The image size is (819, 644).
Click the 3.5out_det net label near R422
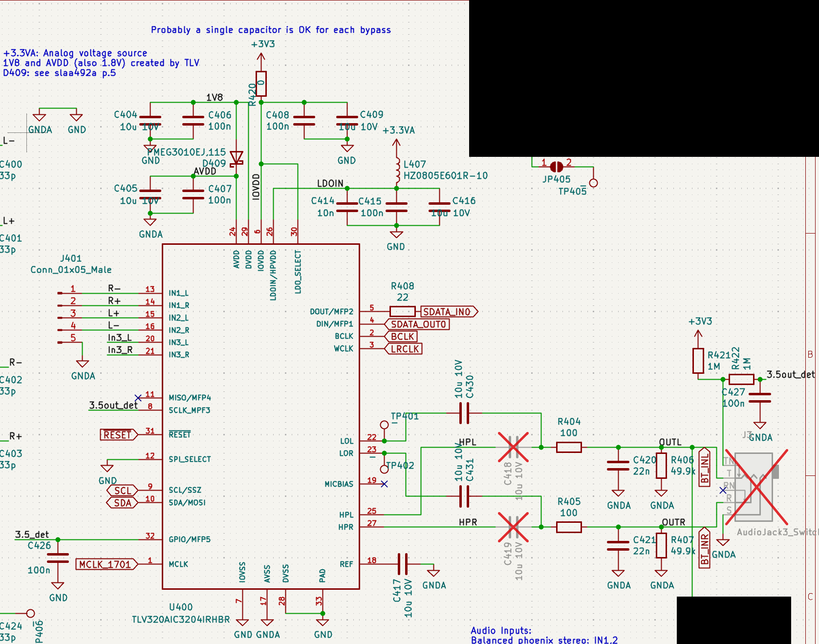click(791, 374)
